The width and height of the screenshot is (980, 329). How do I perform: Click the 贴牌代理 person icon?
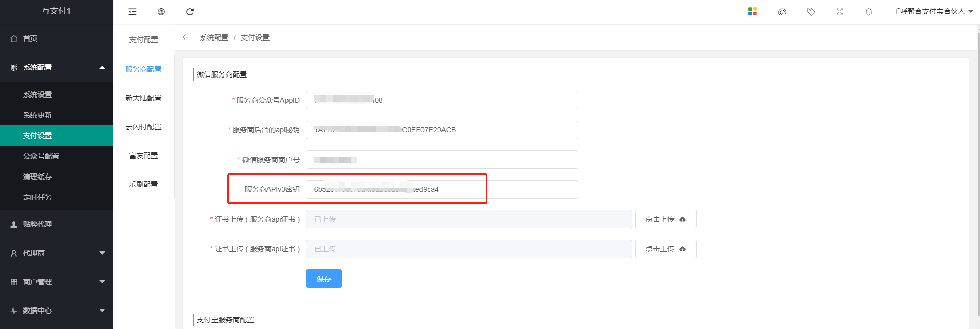pyautogui.click(x=14, y=224)
